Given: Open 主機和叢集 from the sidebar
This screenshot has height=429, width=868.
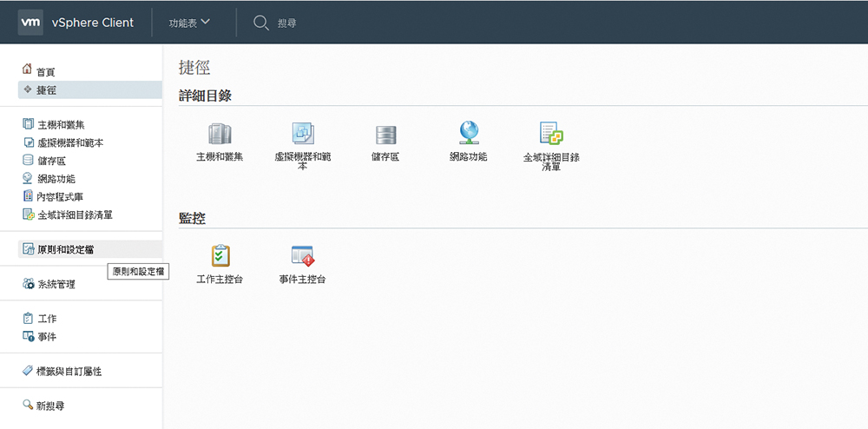Looking at the screenshot, I should click(61, 125).
